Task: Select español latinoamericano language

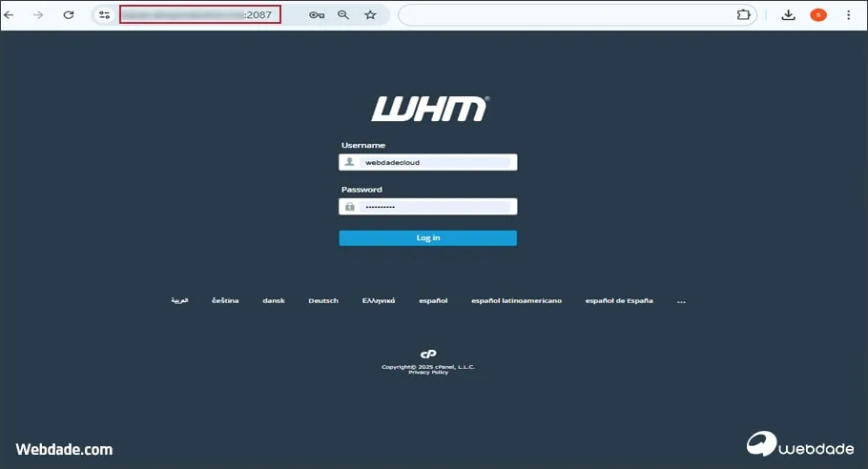Action: tap(516, 300)
